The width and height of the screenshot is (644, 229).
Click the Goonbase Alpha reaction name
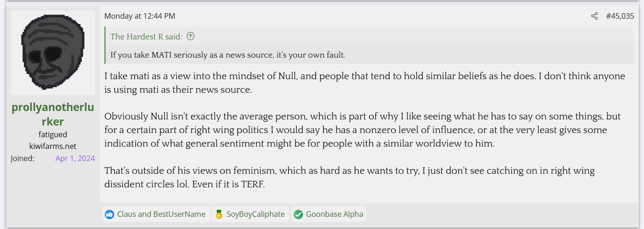pyautogui.click(x=334, y=214)
